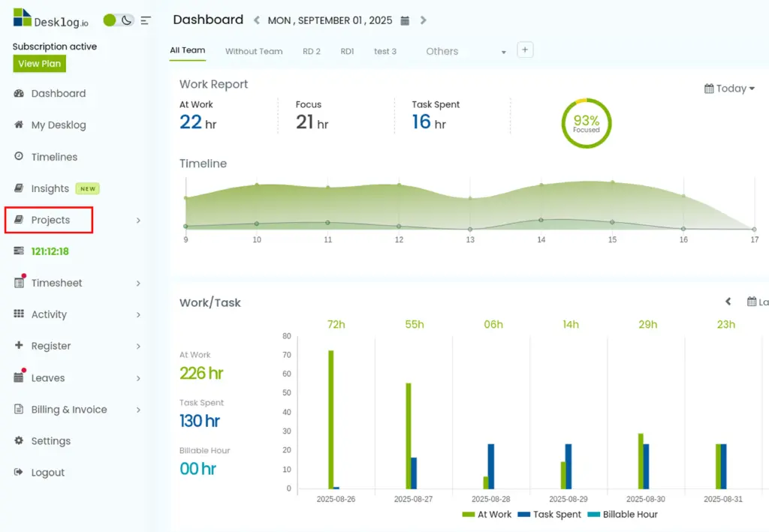
Task: Open the My Desklog page link
Action: pos(59,125)
